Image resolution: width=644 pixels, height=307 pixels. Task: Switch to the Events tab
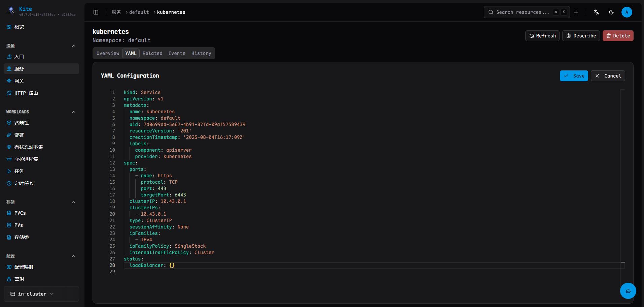(x=177, y=53)
